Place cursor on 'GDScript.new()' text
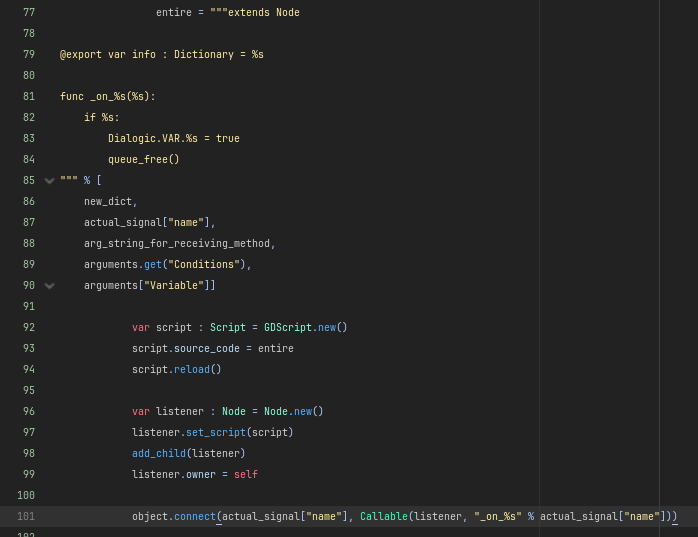 [x=305, y=327]
